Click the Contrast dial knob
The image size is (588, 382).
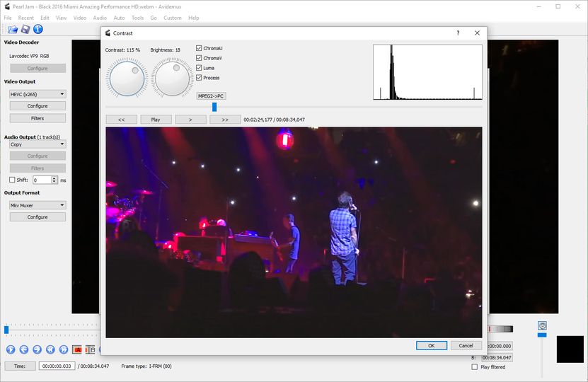point(127,79)
